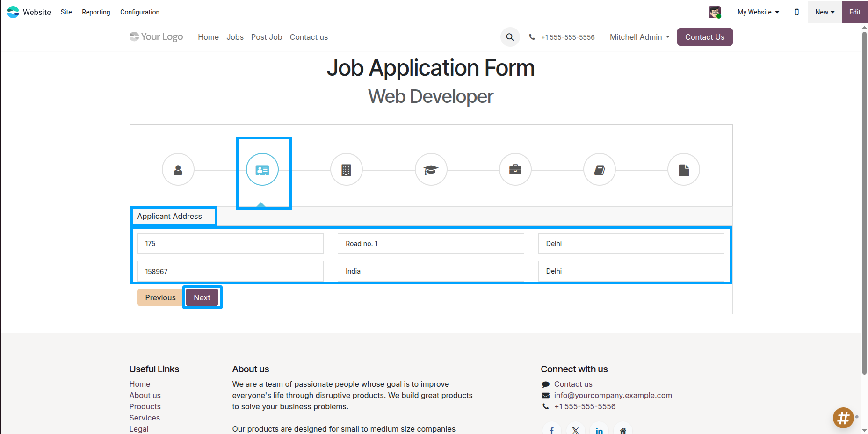Click the Contact Us button
This screenshot has height=434, width=868.
click(x=704, y=37)
